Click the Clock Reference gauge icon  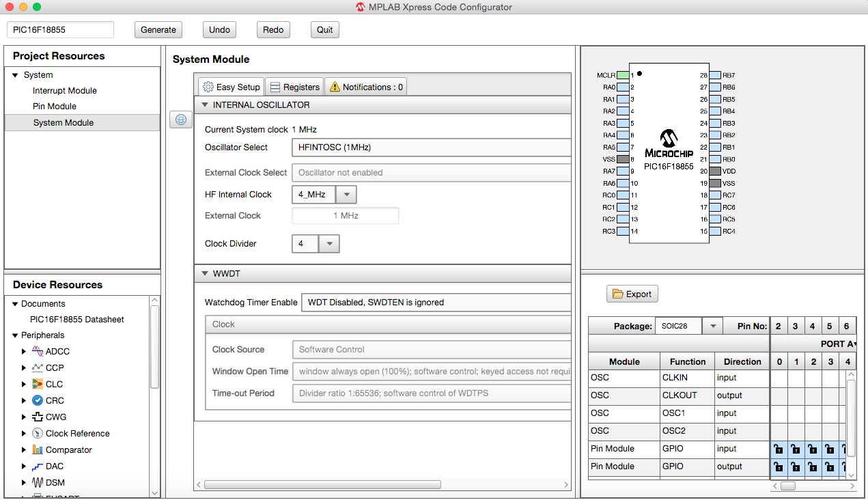tap(39, 433)
